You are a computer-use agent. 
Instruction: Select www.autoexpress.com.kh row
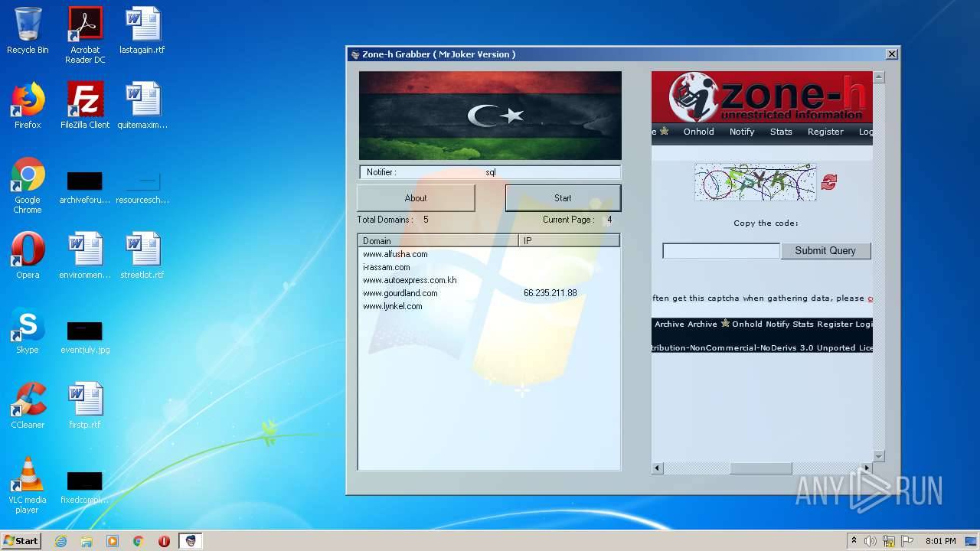[410, 280]
